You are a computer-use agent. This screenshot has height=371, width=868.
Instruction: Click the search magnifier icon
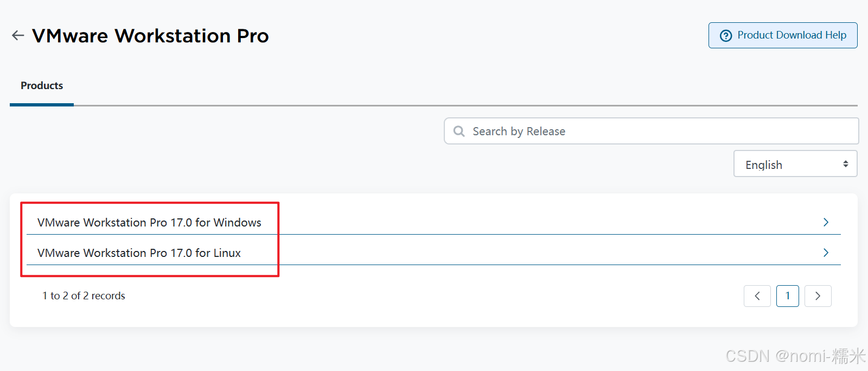click(459, 131)
